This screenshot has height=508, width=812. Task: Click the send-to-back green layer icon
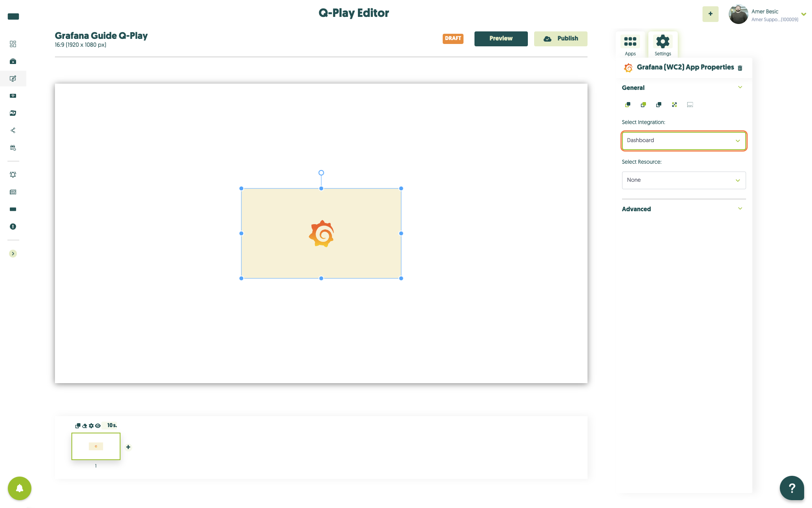tap(643, 104)
